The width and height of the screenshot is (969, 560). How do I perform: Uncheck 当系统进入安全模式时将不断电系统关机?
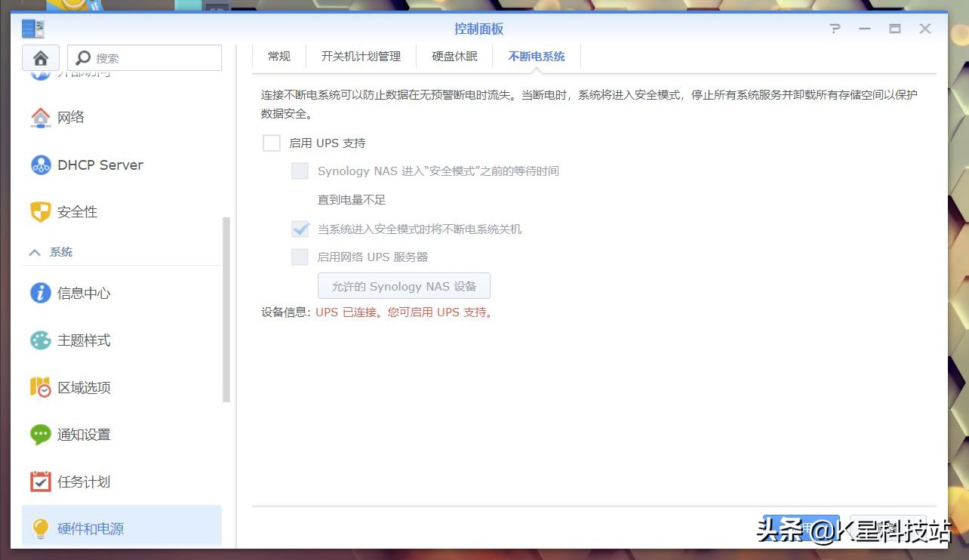pyautogui.click(x=300, y=228)
